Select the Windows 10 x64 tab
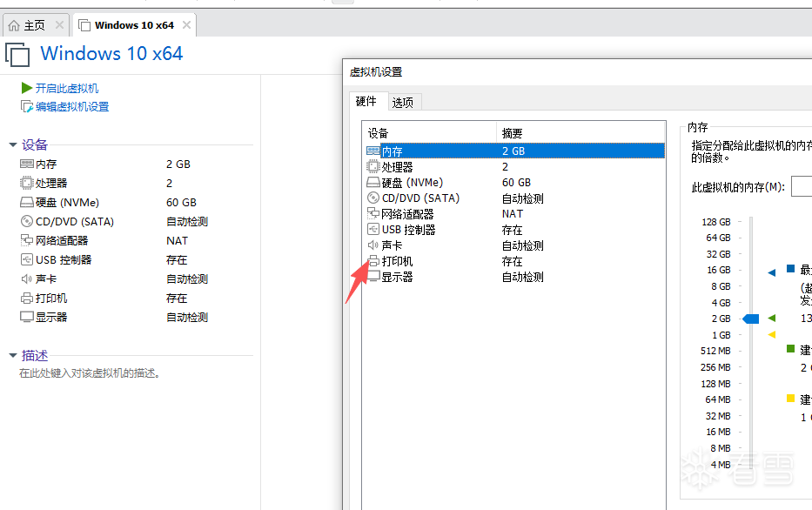 (x=135, y=25)
